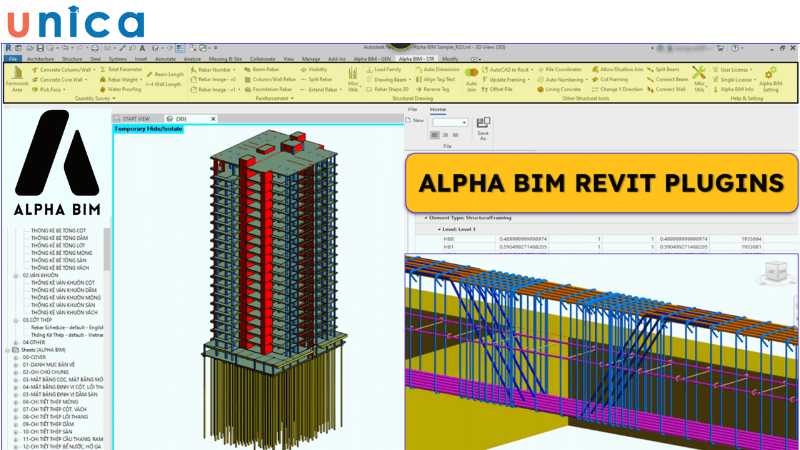Click the Connect Wall tool

click(x=666, y=89)
